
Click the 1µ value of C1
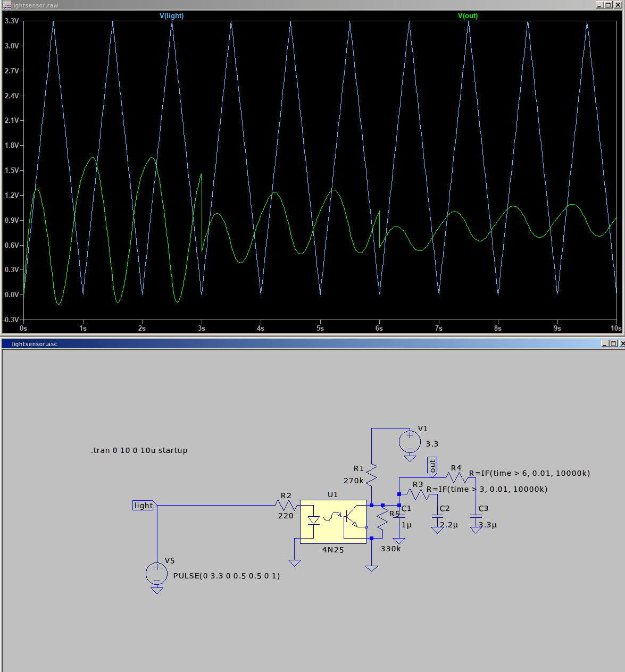tap(407, 525)
